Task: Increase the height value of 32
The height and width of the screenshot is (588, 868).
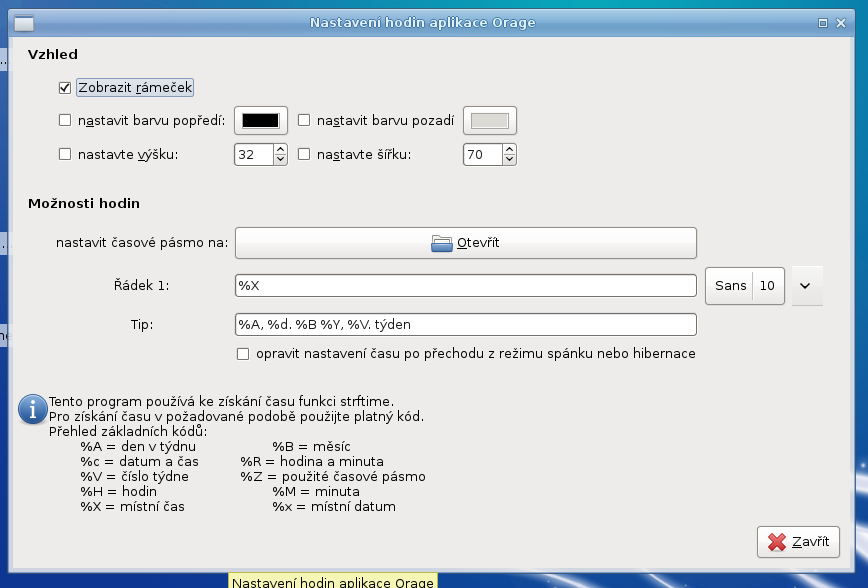Action: 280,150
